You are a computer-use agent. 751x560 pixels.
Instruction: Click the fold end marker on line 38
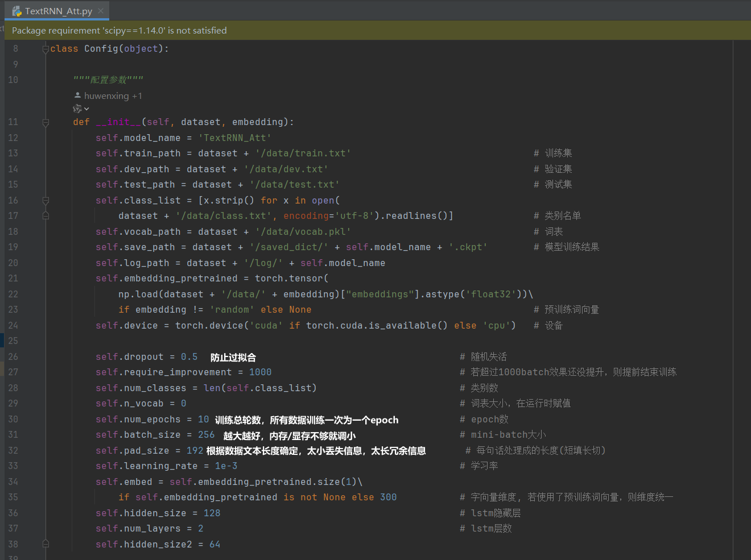pyautogui.click(x=46, y=545)
